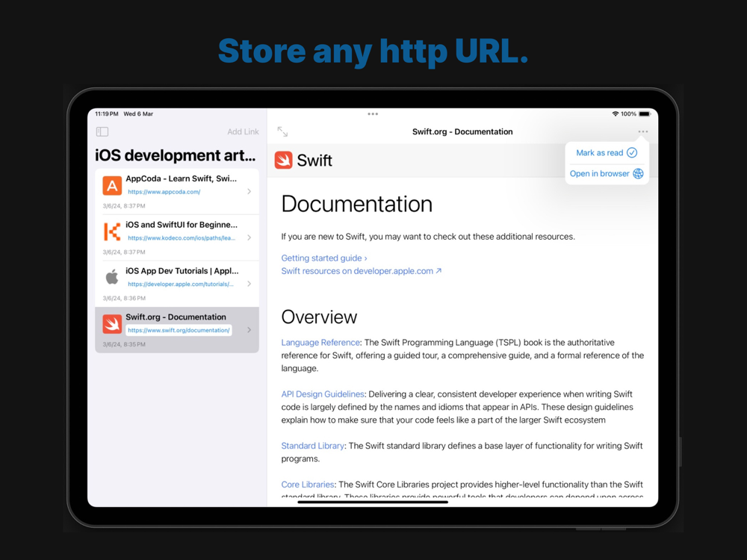Click the Swift bird icon in the list

112,324
